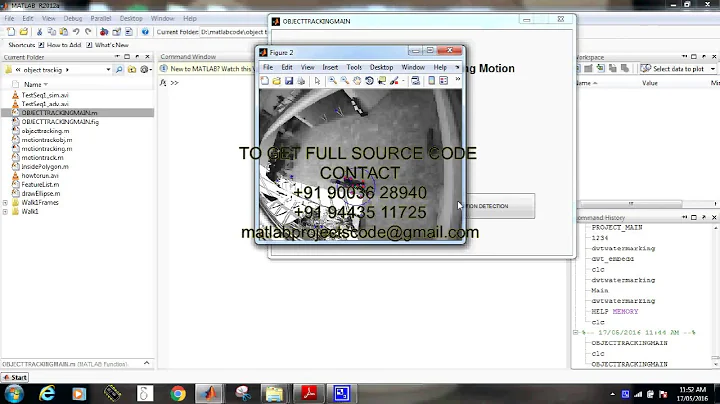Open the current folder path dropdown
This screenshot has height=404, width=720.
[x=108, y=70]
